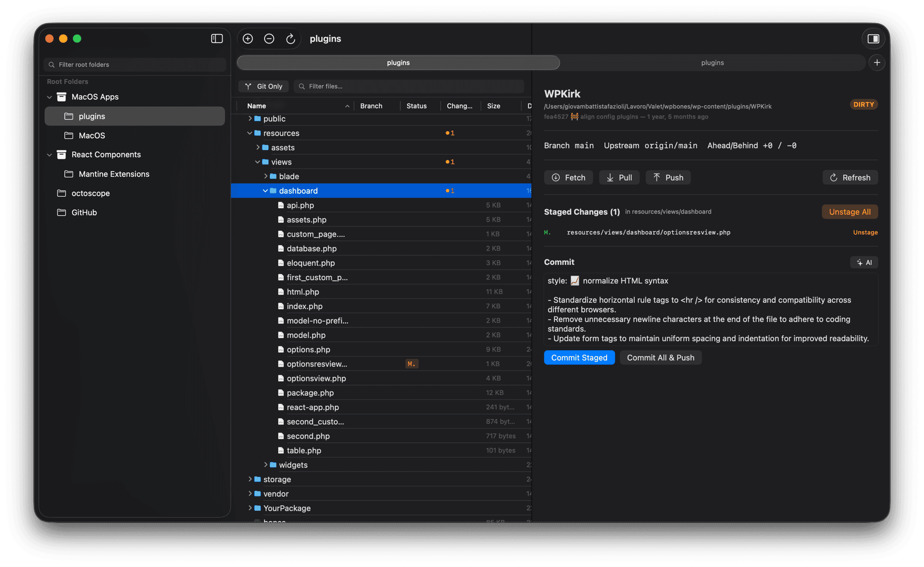Select the plugins folder in sidebar

[x=135, y=116]
